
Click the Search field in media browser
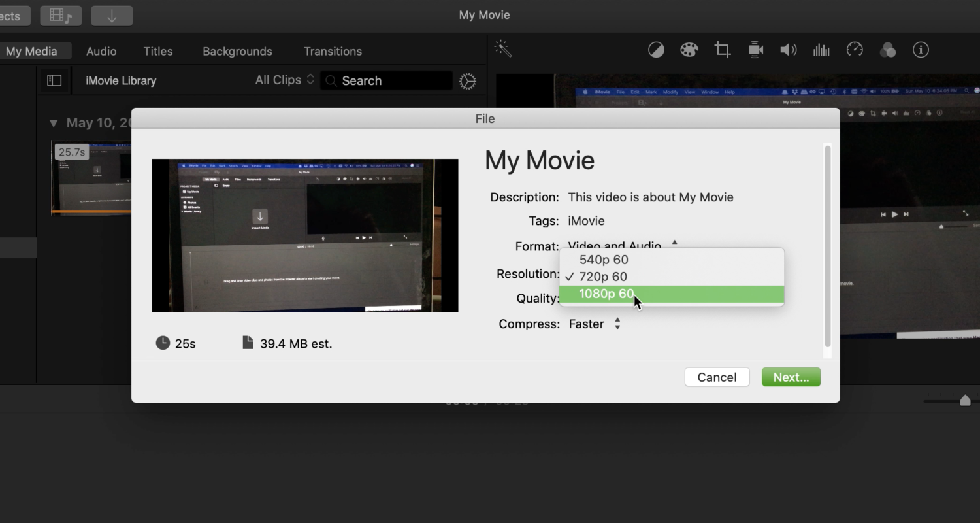[x=386, y=80]
